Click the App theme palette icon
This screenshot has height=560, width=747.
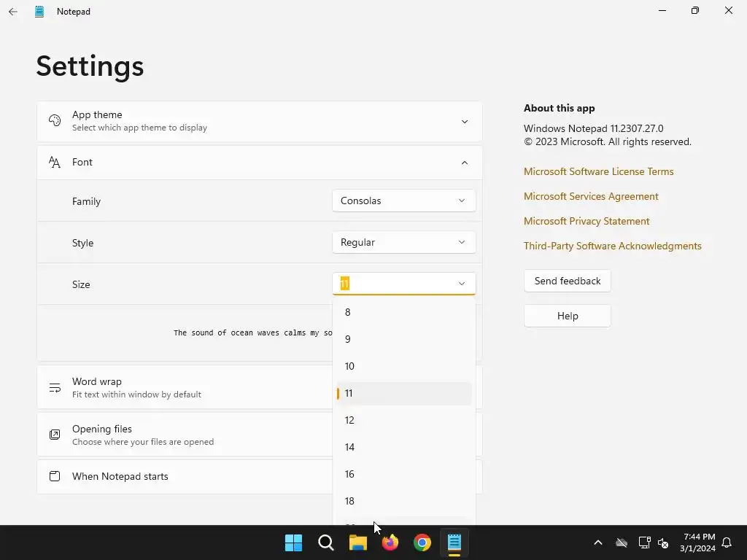pyautogui.click(x=55, y=120)
